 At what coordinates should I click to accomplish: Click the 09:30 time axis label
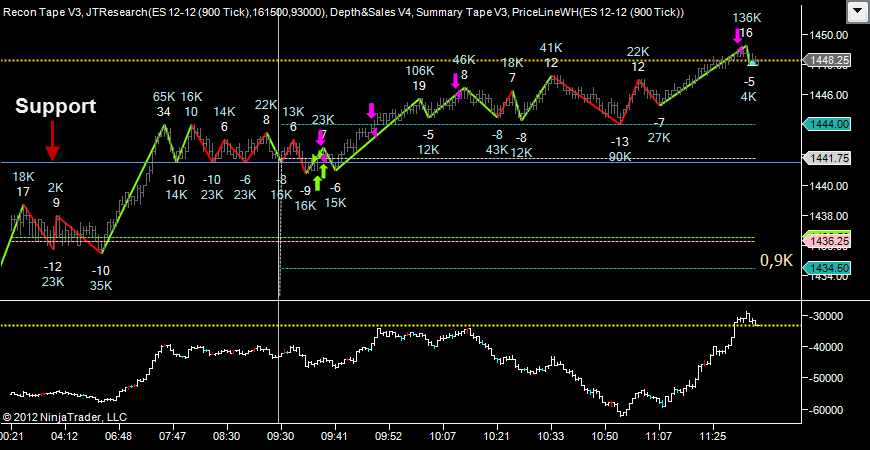point(281,436)
